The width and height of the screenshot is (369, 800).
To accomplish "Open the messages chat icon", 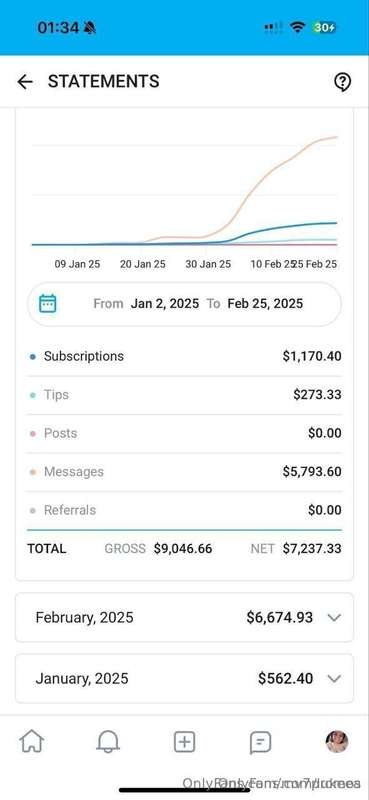I will pyautogui.click(x=260, y=742).
